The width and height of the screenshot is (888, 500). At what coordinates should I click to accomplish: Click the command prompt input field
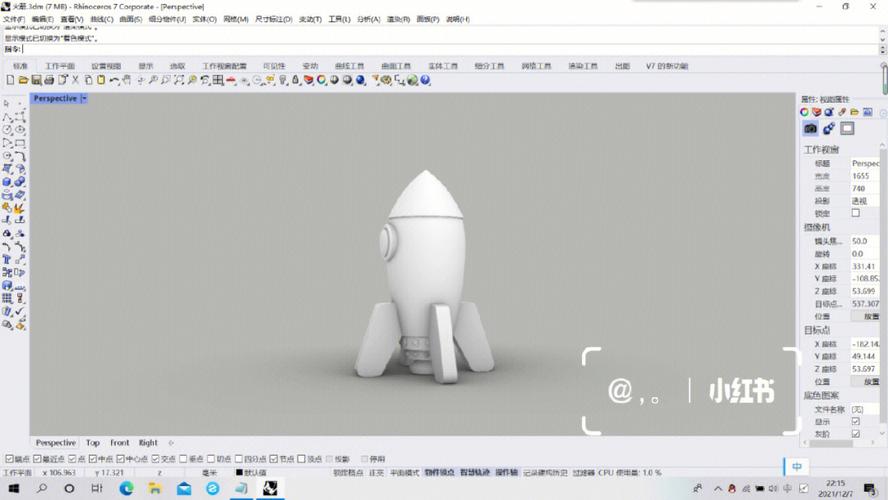[450, 49]
